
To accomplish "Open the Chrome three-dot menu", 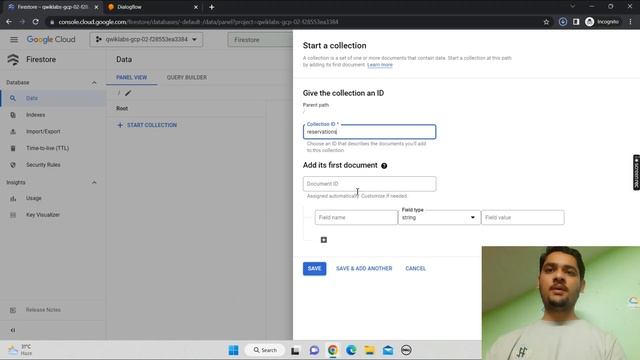I will [x=631, y=22].
